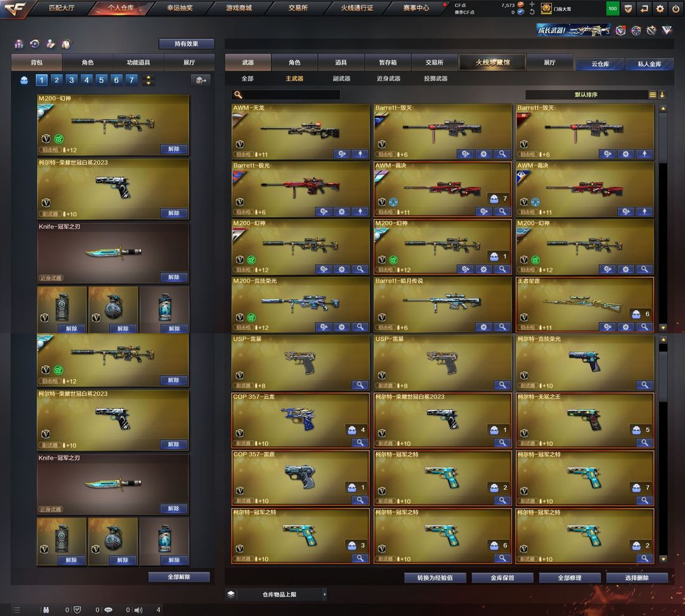
Task: Switch to the 暂存箱 tab
Action: 388,63
